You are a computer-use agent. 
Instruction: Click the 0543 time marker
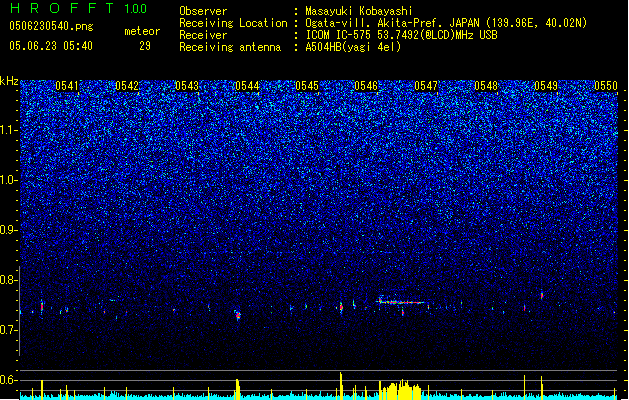tap(187, 86)
